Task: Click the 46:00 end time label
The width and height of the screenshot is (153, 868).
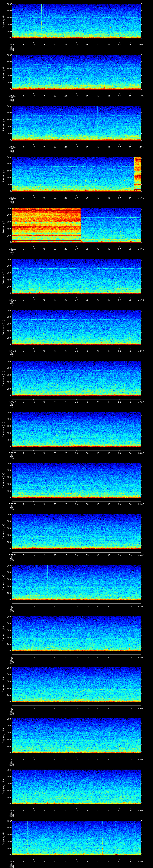Action: point(141,861)
